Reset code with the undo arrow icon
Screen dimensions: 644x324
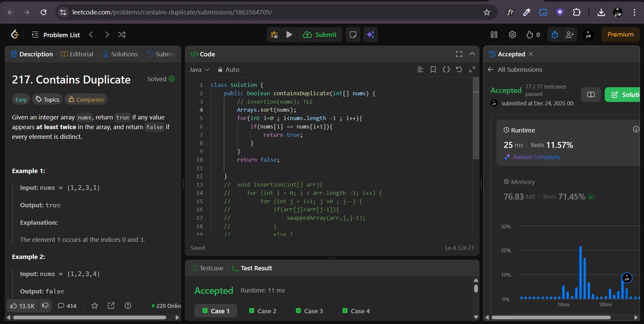[459, 70]
